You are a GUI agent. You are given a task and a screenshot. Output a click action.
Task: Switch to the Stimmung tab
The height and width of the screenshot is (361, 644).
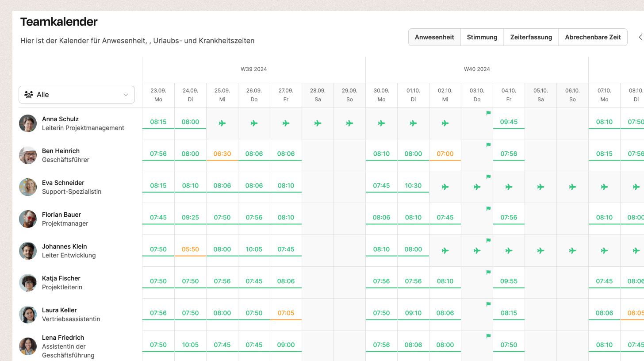point(482,37)
